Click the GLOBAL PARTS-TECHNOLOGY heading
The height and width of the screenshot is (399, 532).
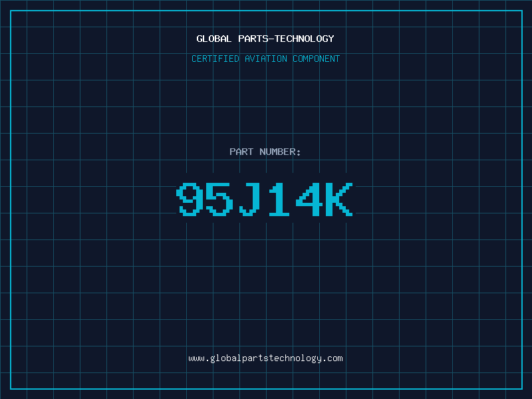pos(265,39)
